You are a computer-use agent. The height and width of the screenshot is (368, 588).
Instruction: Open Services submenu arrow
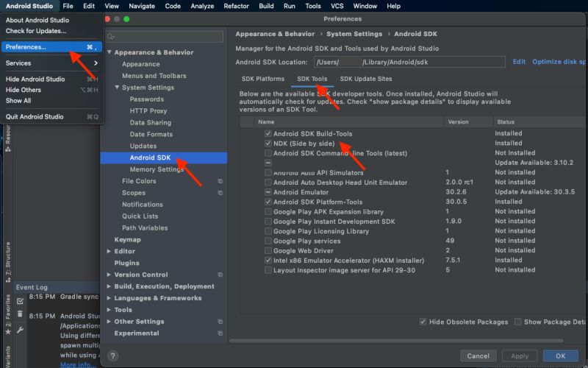(x=96, y=63)
